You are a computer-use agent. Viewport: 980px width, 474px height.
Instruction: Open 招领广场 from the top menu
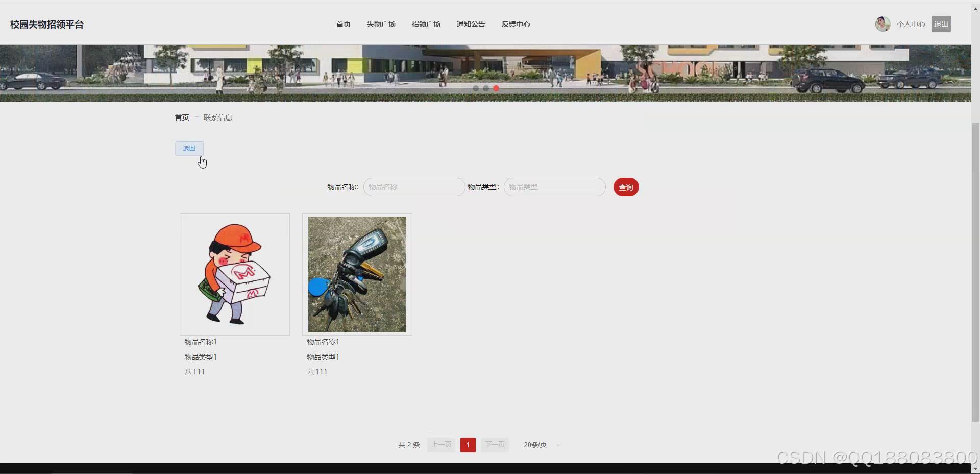(x=426, y=24)
